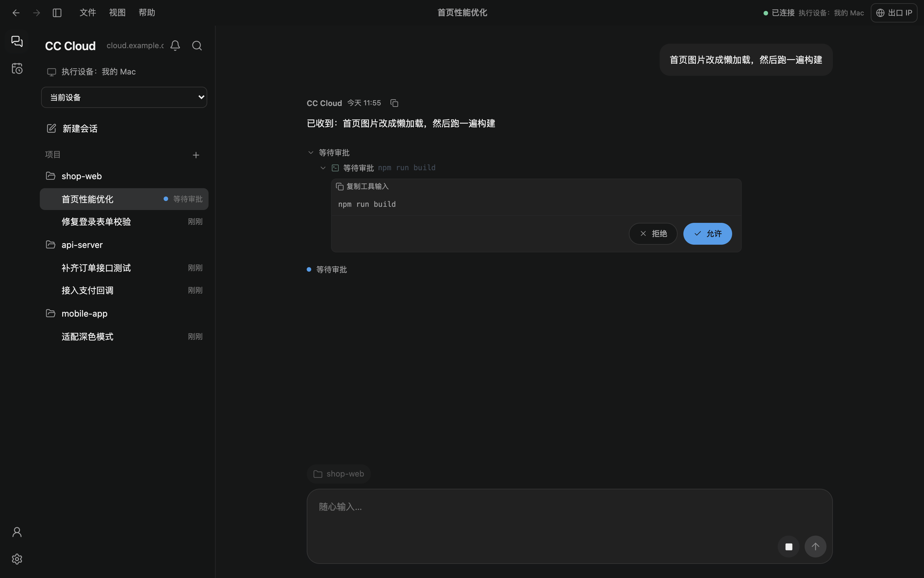Open the user account icon
The height and width of the screenshot is (578, 924).
[17, 532]
